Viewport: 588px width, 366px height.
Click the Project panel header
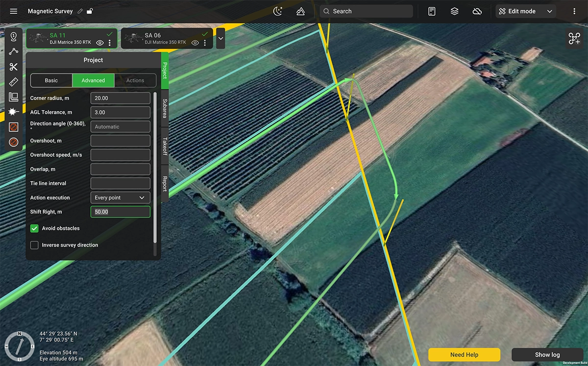tap(93, 60)
